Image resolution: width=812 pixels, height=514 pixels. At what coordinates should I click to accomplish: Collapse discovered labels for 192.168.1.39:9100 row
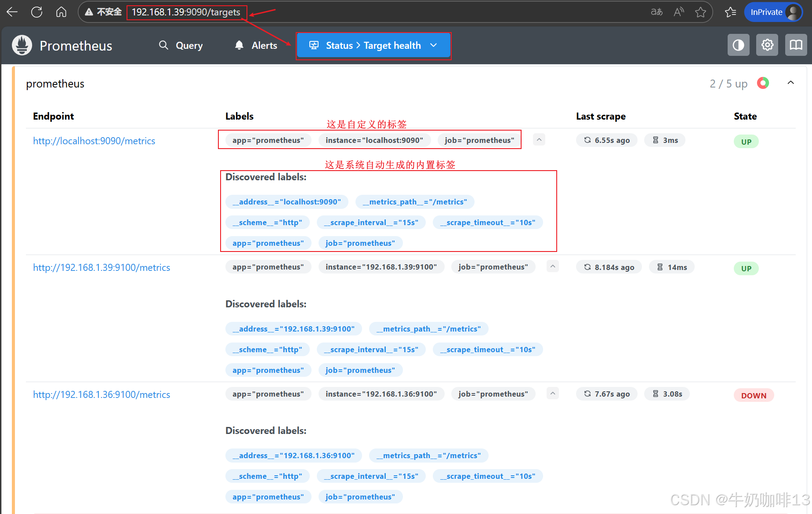pyautogui.click(x=553, y=266)
